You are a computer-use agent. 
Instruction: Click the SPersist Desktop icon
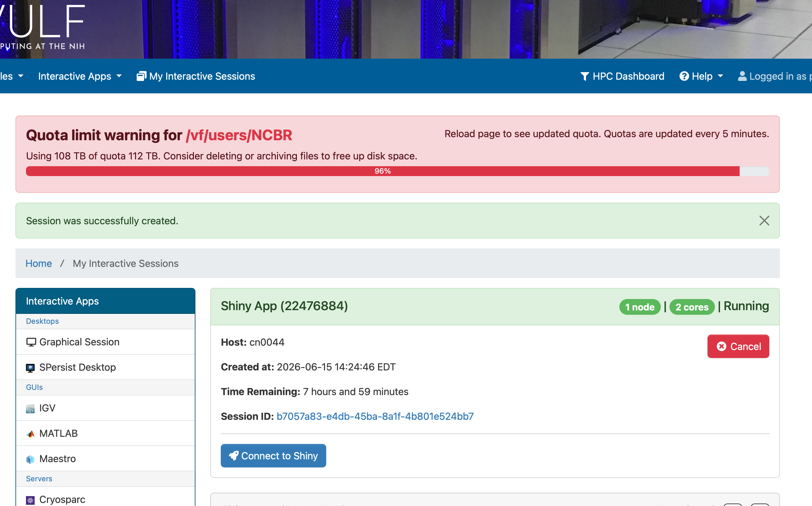(31, 368)
